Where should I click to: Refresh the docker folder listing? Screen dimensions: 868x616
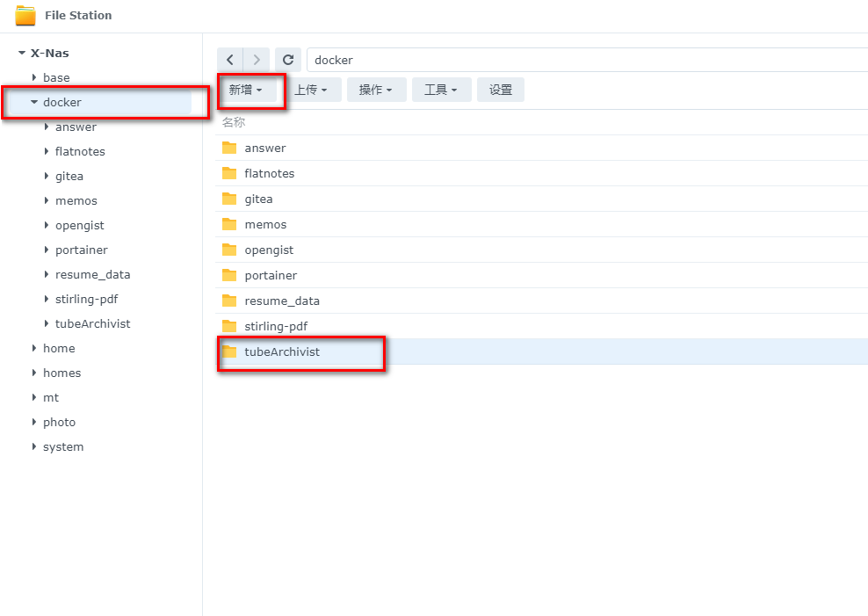[x=288, y=60]
